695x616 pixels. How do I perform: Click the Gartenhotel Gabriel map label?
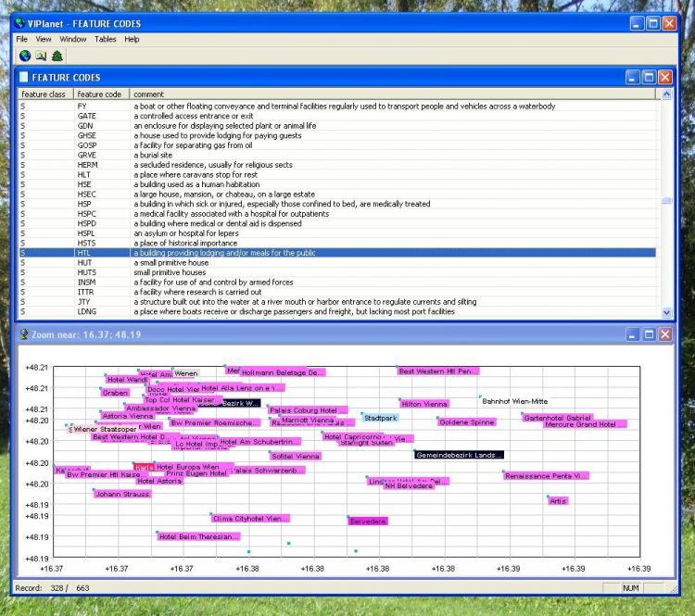point(558,417)
